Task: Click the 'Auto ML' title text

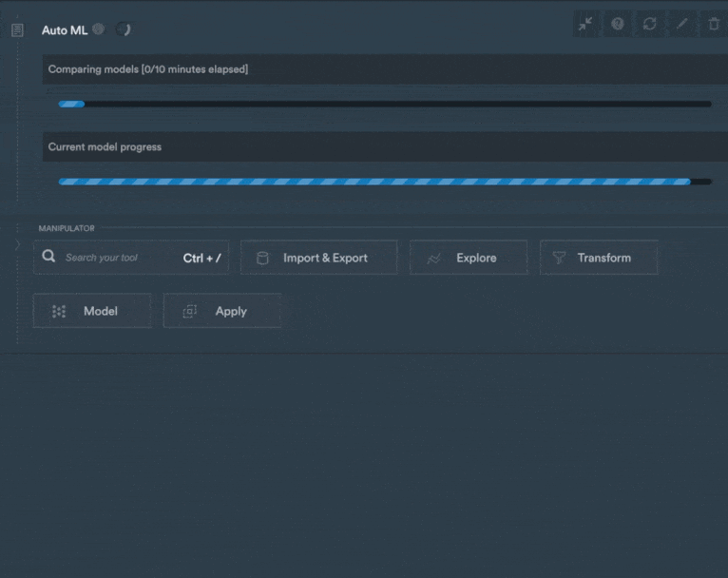Action: [x=65, y=30]
